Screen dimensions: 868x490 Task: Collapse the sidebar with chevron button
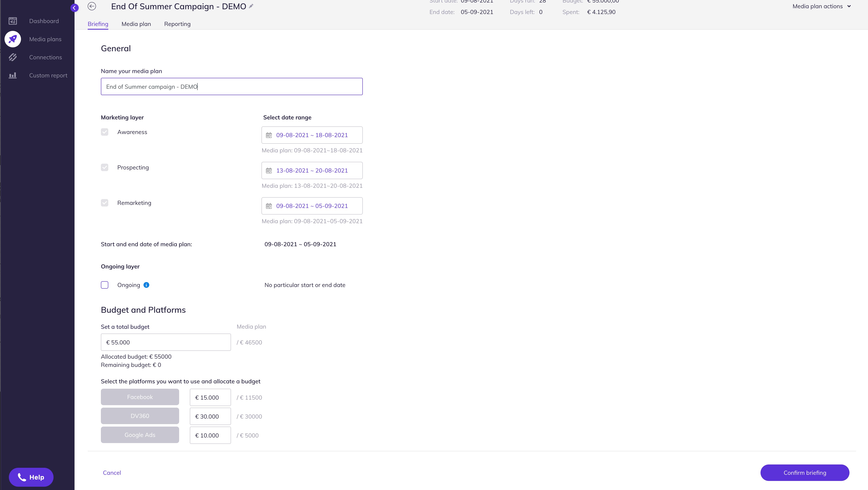(75, 8)
